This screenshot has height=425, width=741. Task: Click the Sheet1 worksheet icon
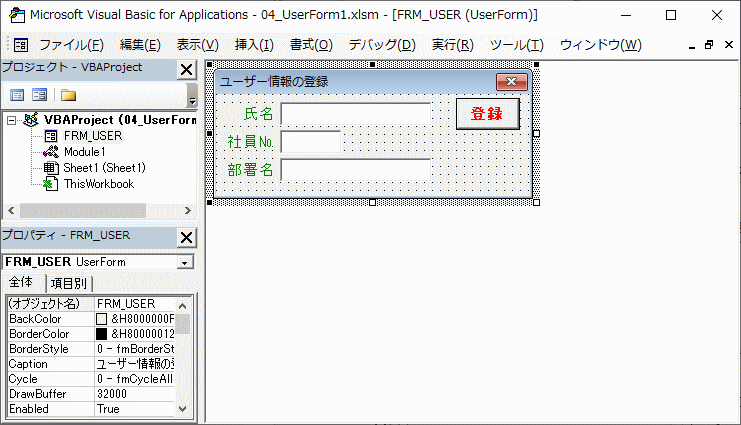click(51, 168)
